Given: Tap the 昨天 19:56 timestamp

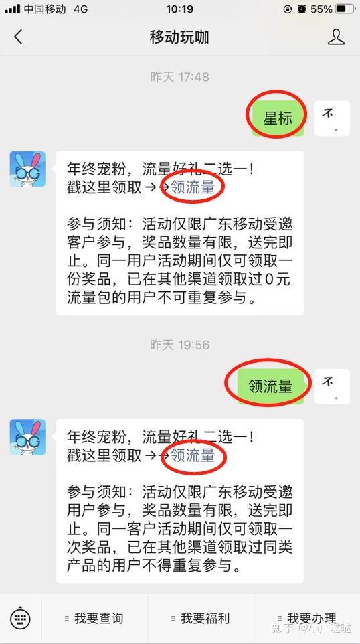Looking at the screenshot, I should point(179,345).
